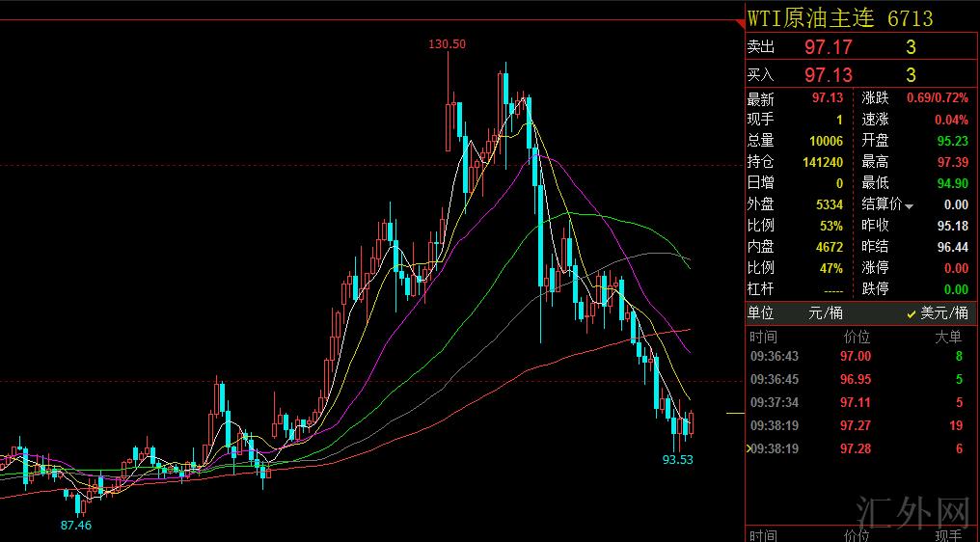Click the 93.53 low price label
The width and height of the screenshot is (980, 542).
677,460
